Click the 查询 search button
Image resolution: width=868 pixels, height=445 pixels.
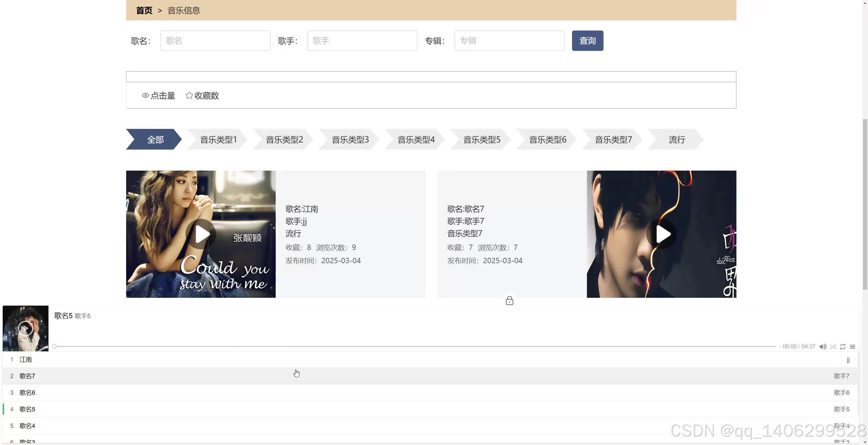pyautogui.click(x=587, y=41)
